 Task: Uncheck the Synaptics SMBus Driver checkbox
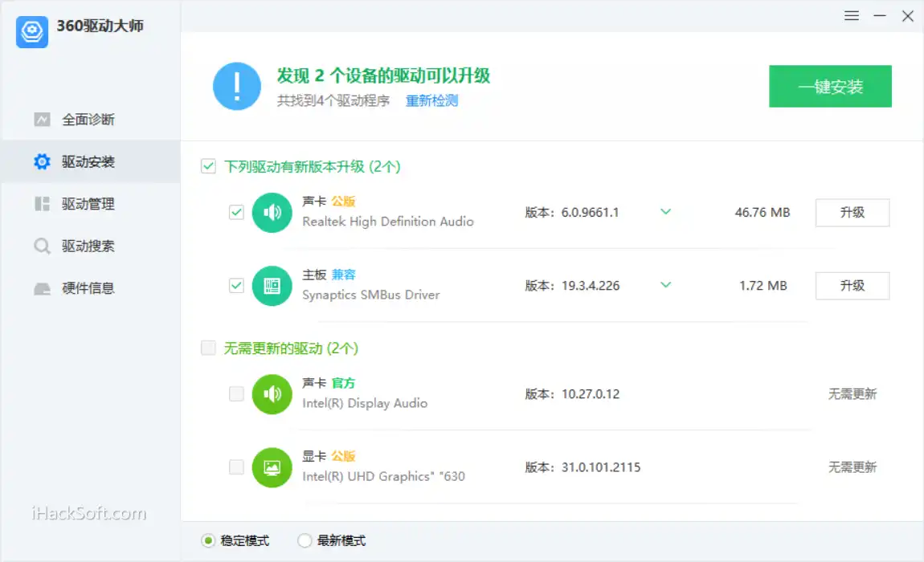click(x=236, y=286)
